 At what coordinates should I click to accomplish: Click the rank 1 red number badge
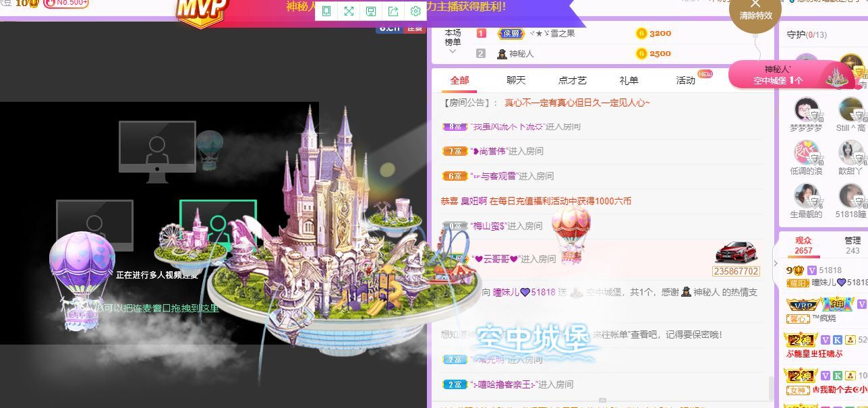(x=481, y=33)
